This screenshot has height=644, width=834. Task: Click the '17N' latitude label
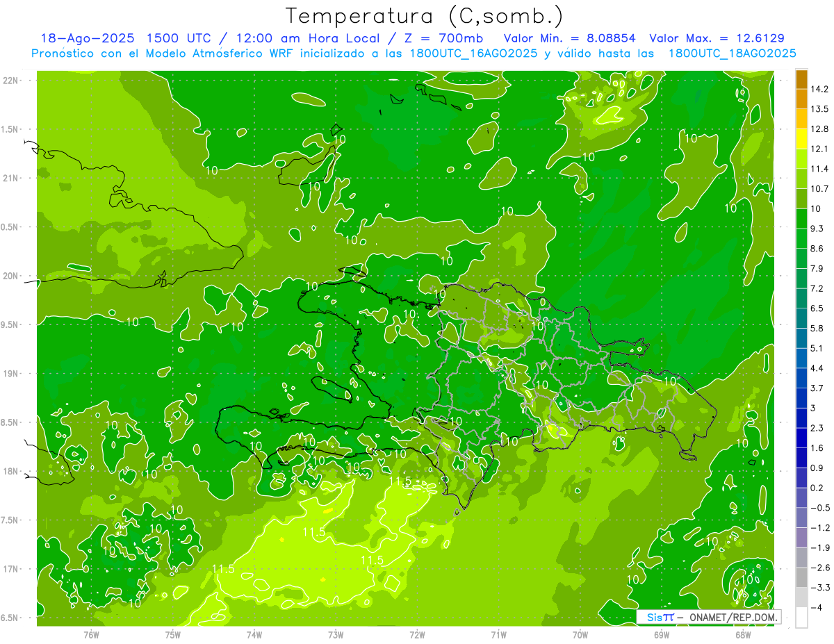[12, 569]
